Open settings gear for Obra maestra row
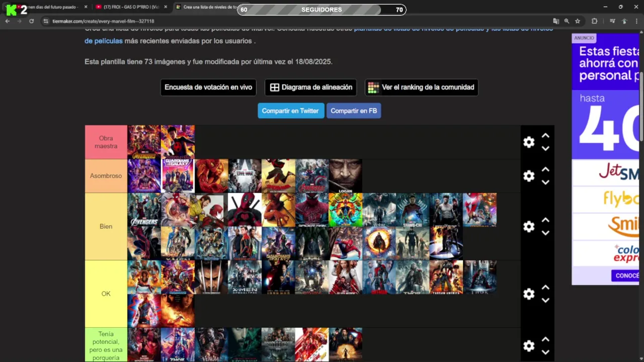Image resolution: width=644 pixels, height=362 pixels. (x=529, y=142)
